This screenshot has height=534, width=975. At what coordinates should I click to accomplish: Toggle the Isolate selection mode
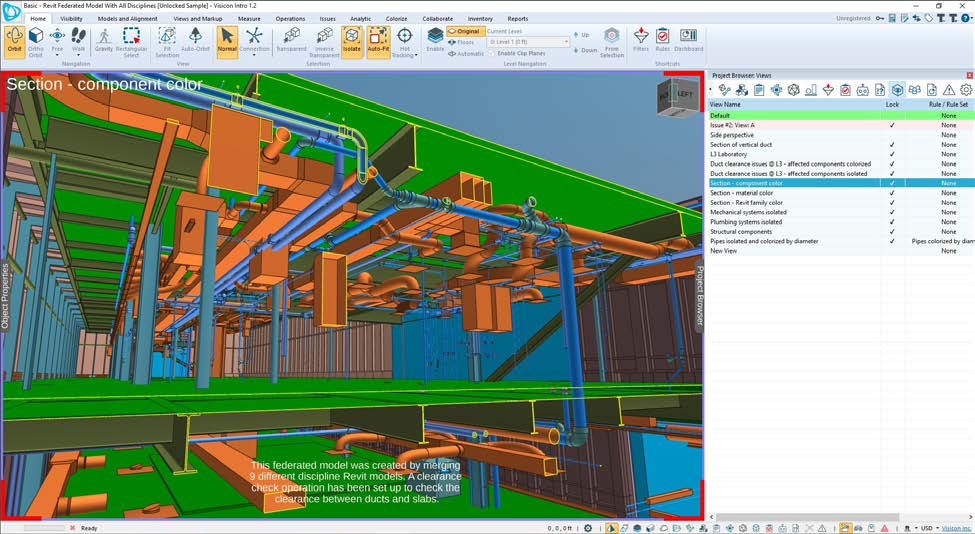[x=351, y=40]
